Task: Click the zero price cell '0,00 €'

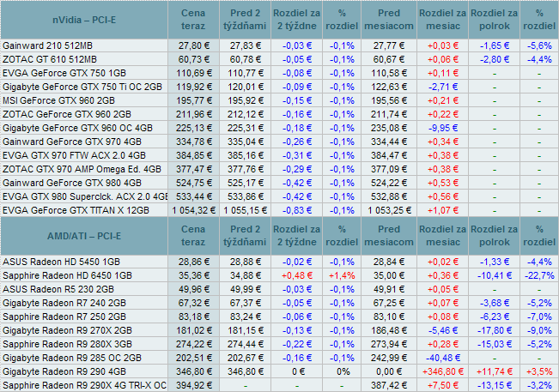Action: tap(389, 371)
